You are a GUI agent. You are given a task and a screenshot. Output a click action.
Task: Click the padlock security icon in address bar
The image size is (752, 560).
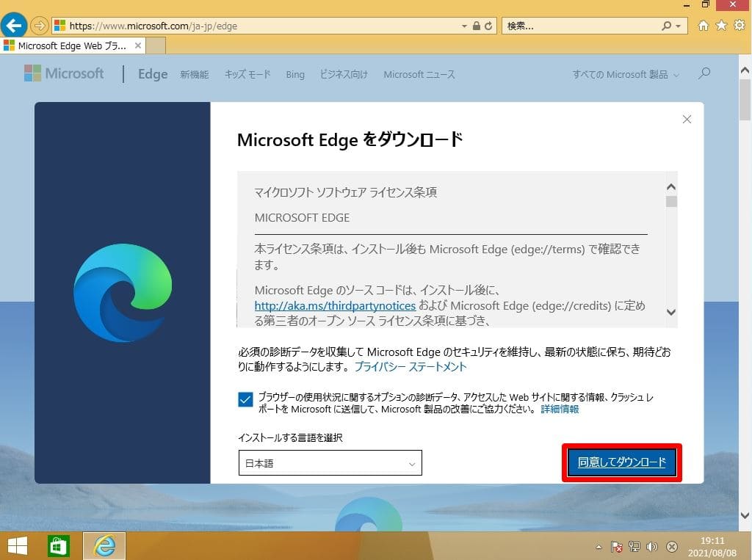(x=476, y=26)
